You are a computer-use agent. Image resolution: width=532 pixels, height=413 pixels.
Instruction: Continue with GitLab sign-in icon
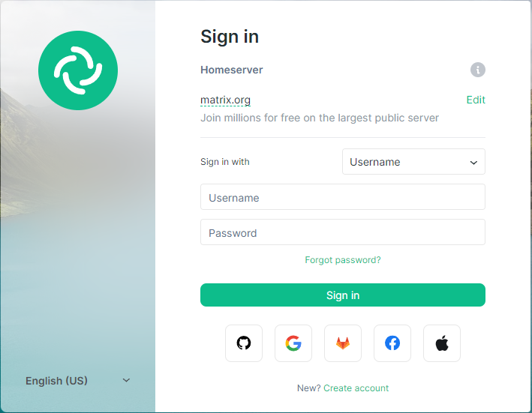point(343,343)
